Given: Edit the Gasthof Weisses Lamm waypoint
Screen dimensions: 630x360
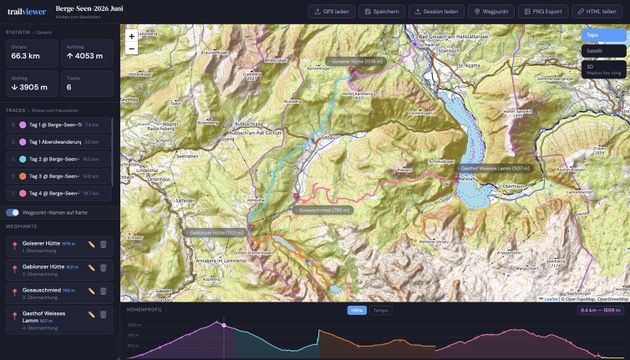Looking at the screenshot, I should coord(92,315).
